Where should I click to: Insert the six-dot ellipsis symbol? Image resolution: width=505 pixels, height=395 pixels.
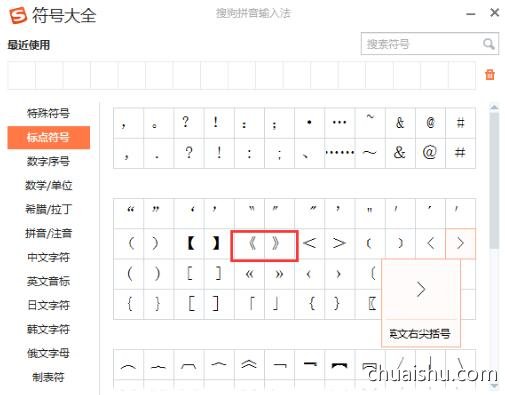coord(340,153)
